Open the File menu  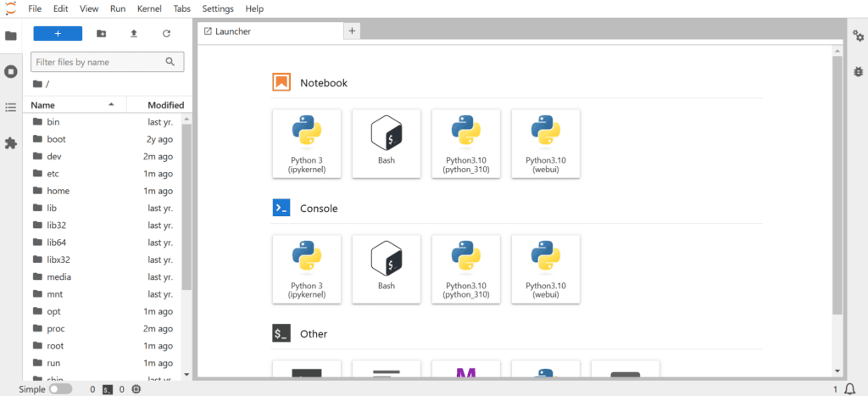(x=34, y=8)
